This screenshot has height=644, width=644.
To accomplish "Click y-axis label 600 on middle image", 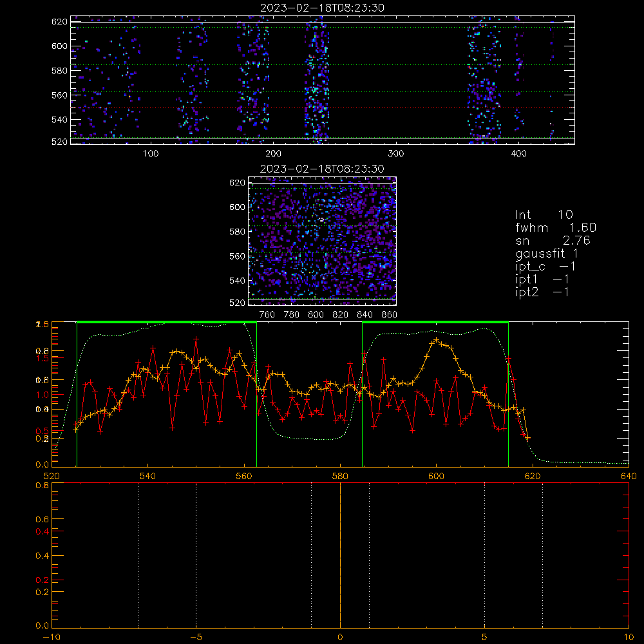I will point(237,207).
